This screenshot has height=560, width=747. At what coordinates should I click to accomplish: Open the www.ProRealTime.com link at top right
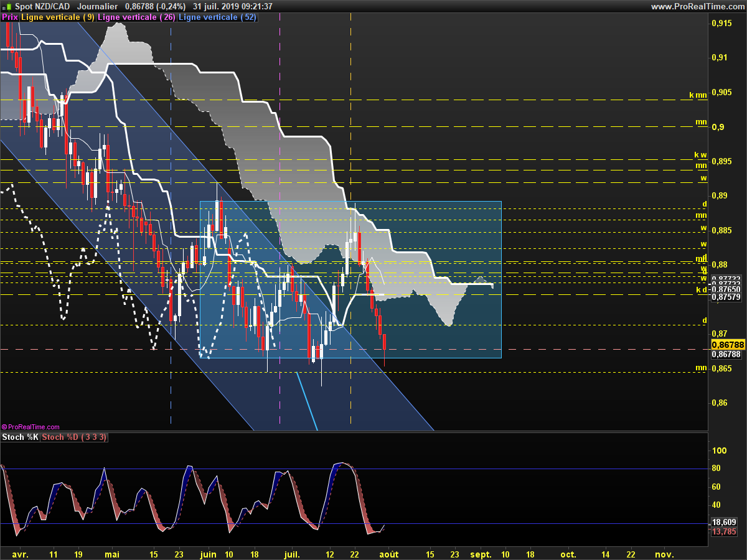click(x=697, y=6)
